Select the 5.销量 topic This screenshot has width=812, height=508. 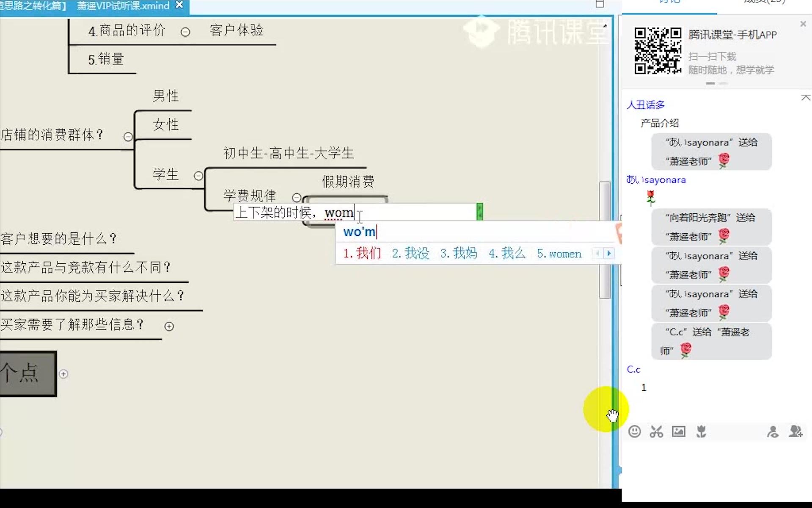[106, 59]
